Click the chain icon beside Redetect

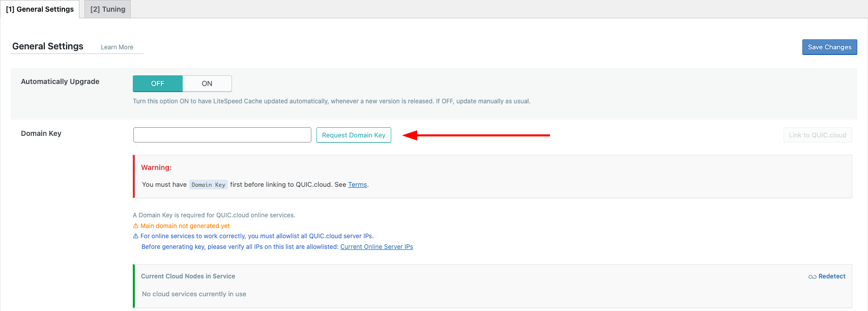click(812, 277)
